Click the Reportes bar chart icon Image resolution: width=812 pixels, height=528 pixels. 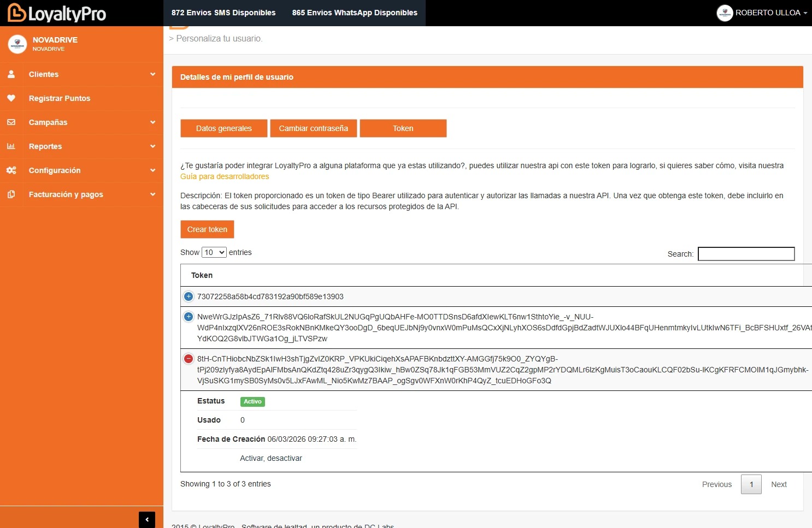pos(11,146)
